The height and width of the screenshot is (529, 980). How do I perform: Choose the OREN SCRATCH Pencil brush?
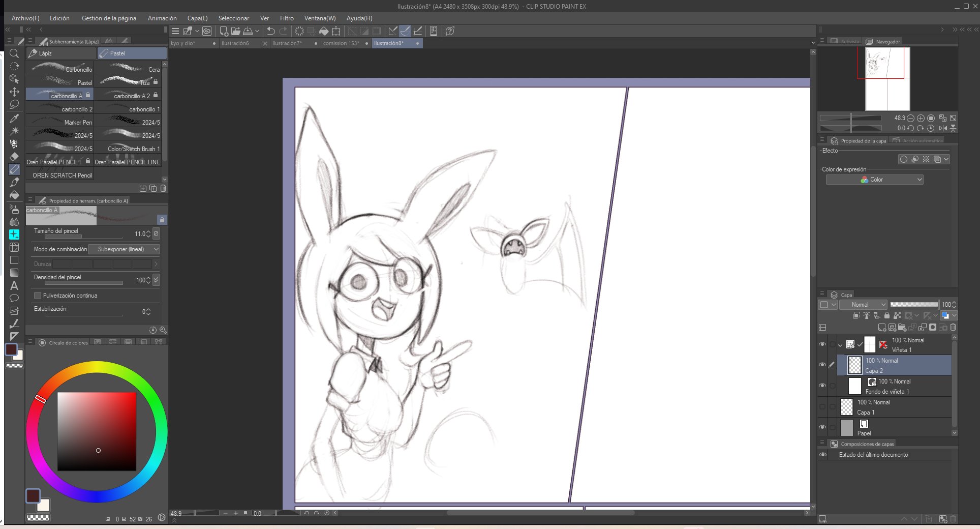point(60,175)
